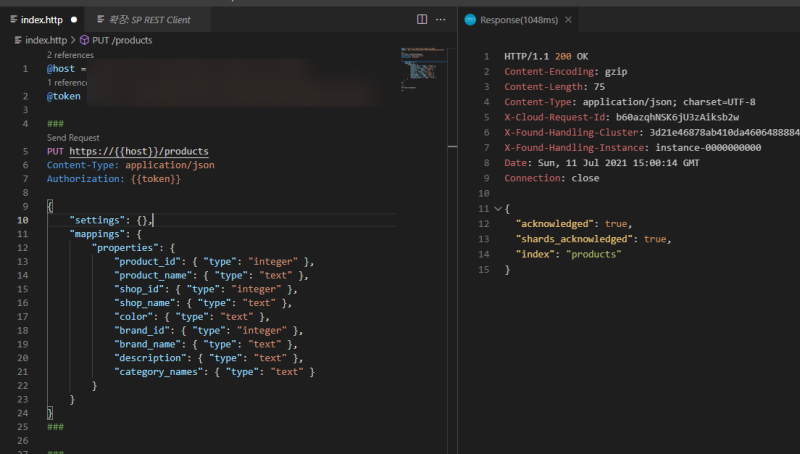Open the https://{{host}}/products URL

139,151
